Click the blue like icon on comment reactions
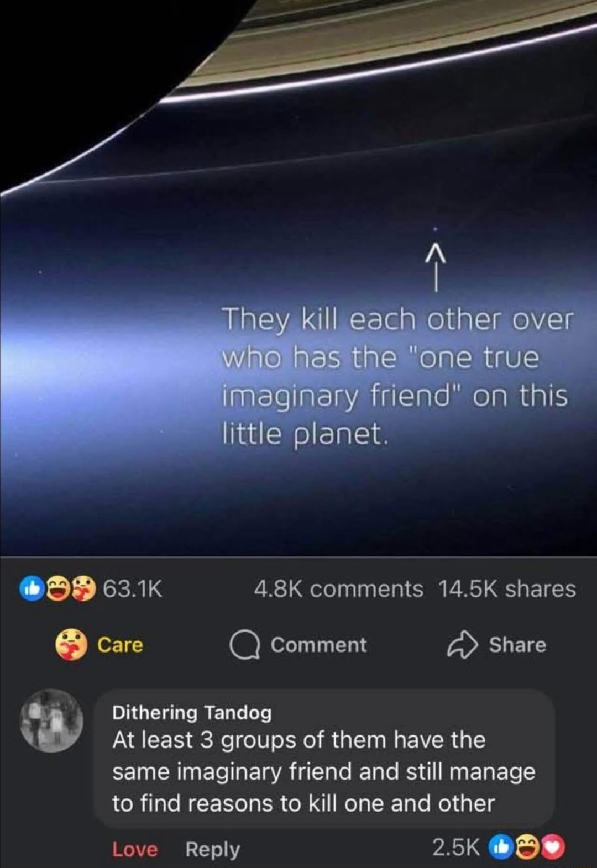 point(501,847)
